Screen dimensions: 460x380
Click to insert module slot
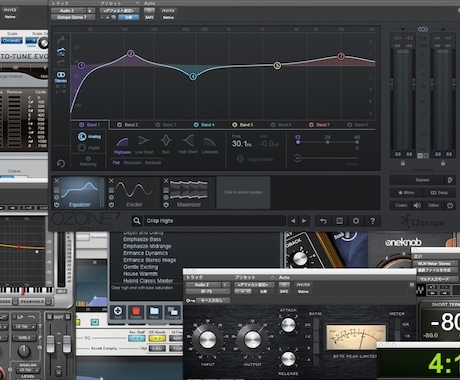[243, 192]
